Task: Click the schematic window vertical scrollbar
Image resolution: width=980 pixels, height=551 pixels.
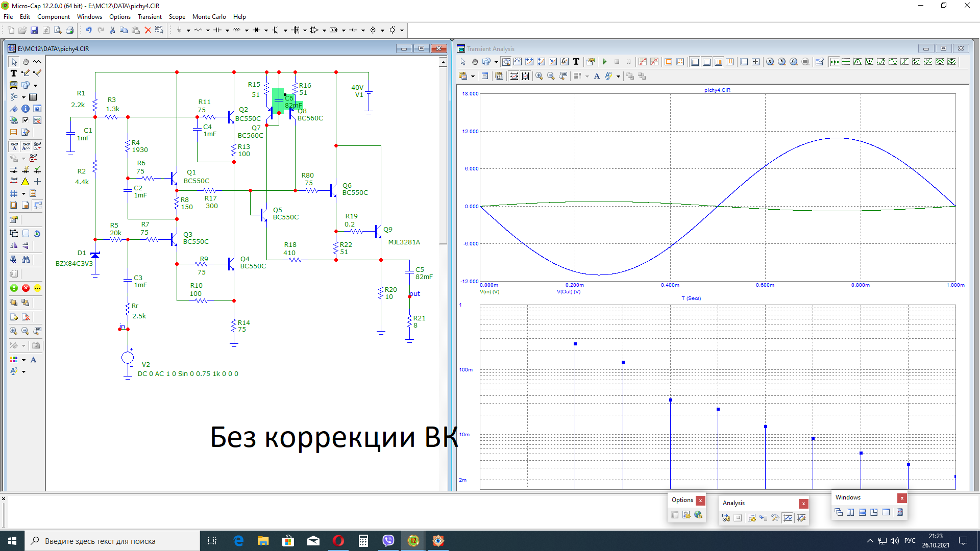Action: [x=443, y=153]
